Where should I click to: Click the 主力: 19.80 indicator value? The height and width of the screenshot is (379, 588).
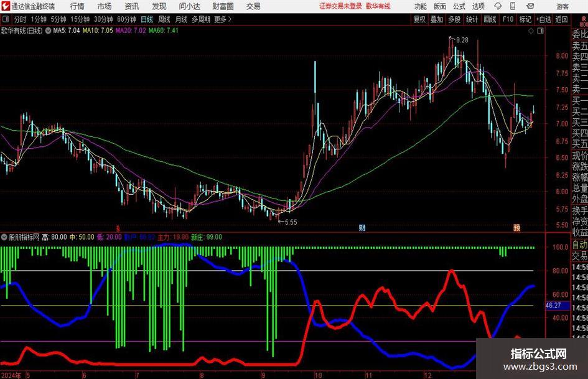click(173, 237)
